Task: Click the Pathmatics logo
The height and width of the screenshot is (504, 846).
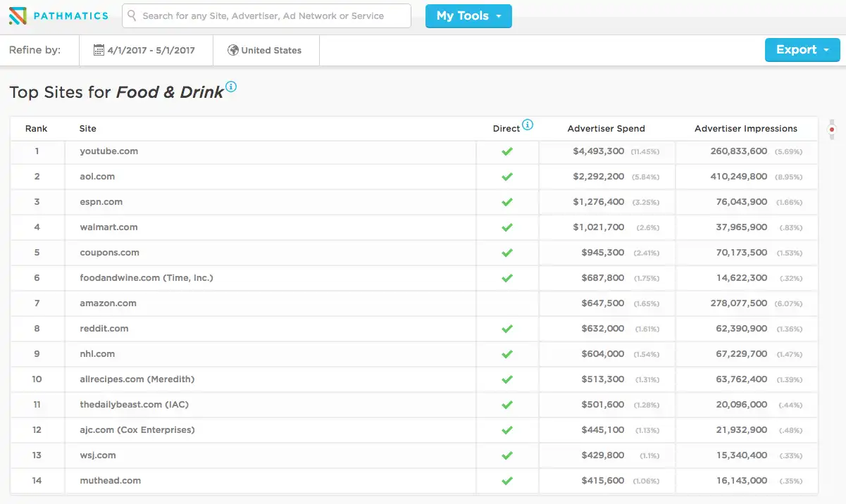Action: pyautogui.click(x=58, y=15)
